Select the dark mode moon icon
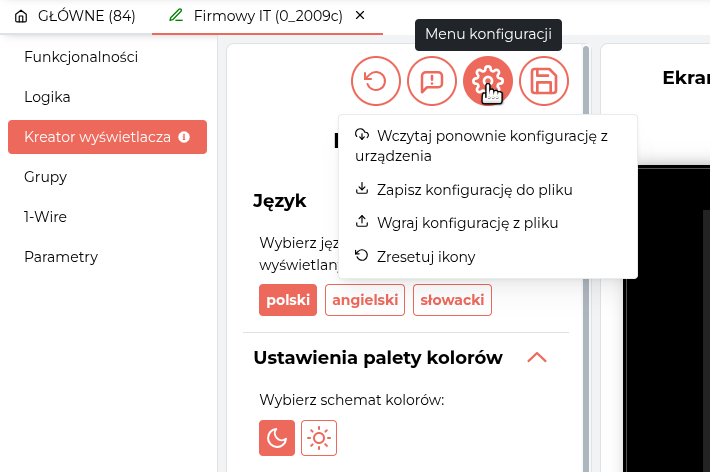This screenshot has height=472, width=710. point(277,438)
